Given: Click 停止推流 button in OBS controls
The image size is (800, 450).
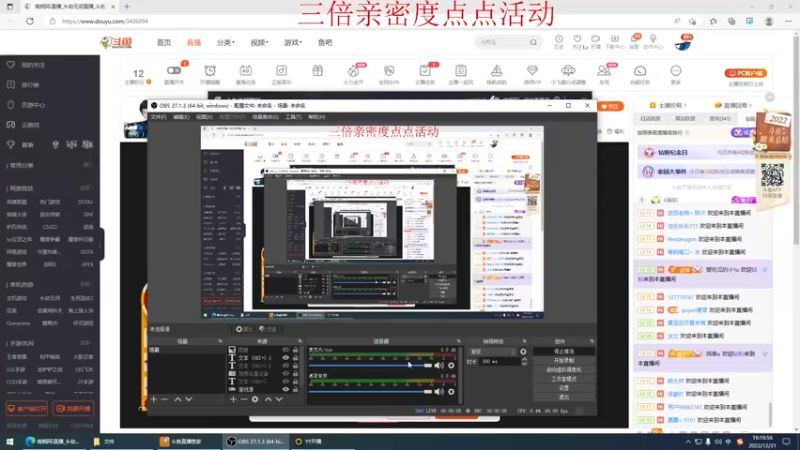Looking at the screenshot, I should (x=564, y=352).
